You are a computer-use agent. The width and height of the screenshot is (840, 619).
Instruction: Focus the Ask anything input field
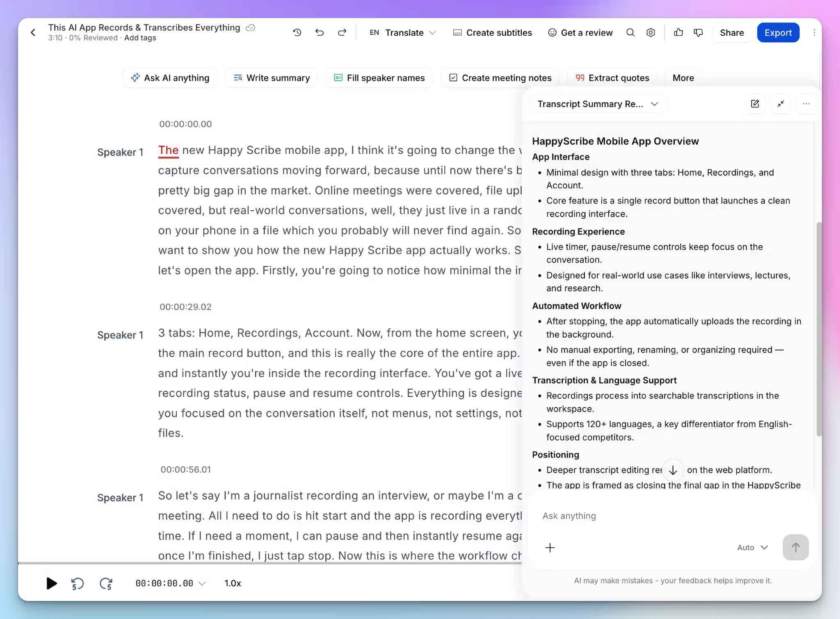pyautogui.click(x=673, y=516)
